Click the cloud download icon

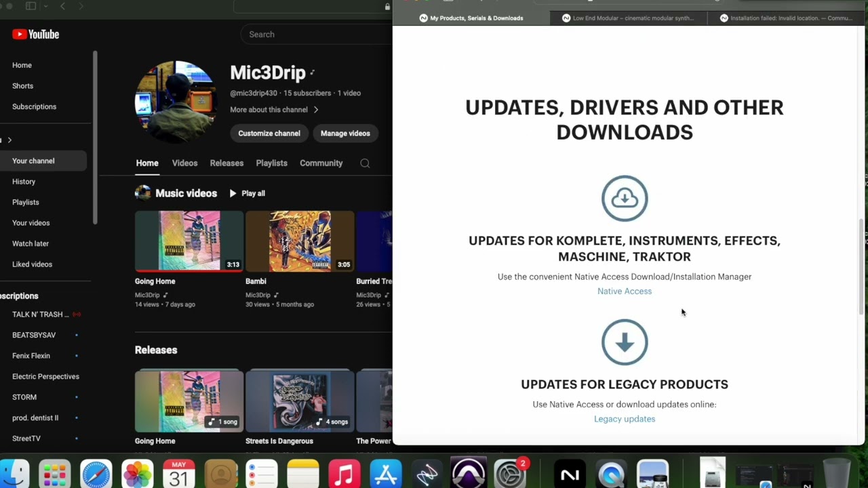pyautogui.click(x=625, y=199)
